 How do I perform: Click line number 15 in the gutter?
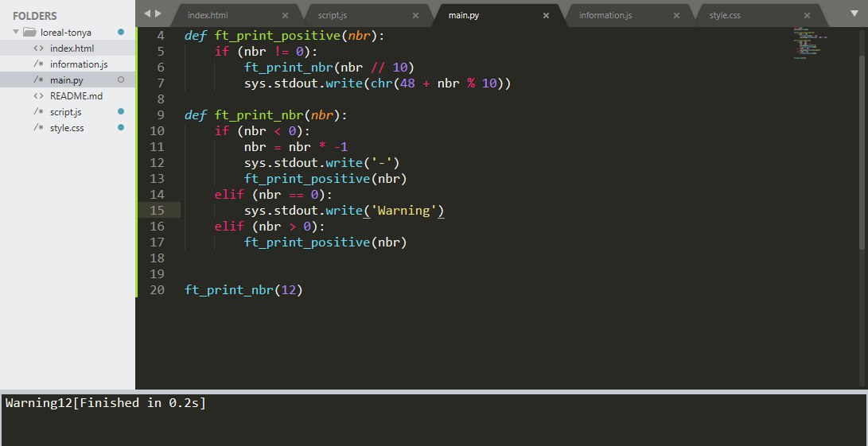point(158,210)
